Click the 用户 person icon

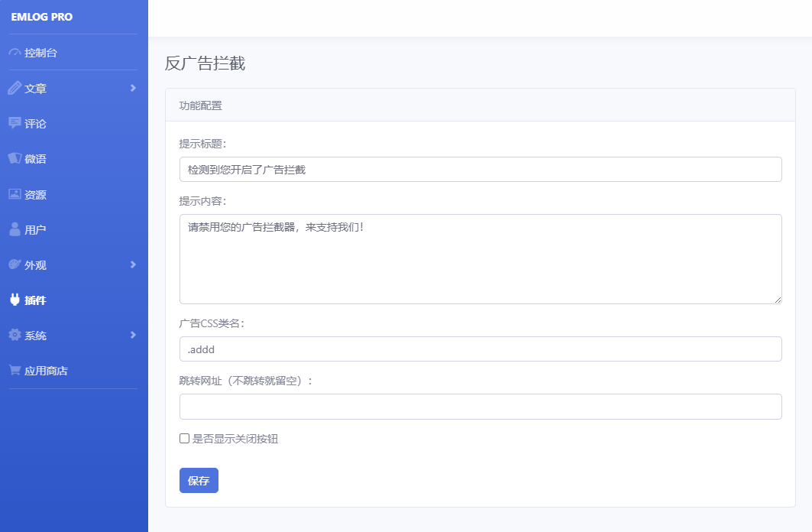point(15,229)
